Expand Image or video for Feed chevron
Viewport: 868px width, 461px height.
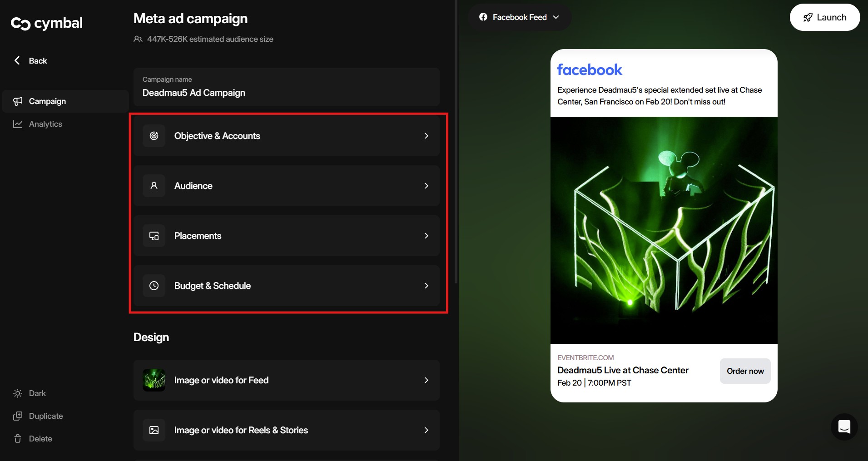click(426, 380)
